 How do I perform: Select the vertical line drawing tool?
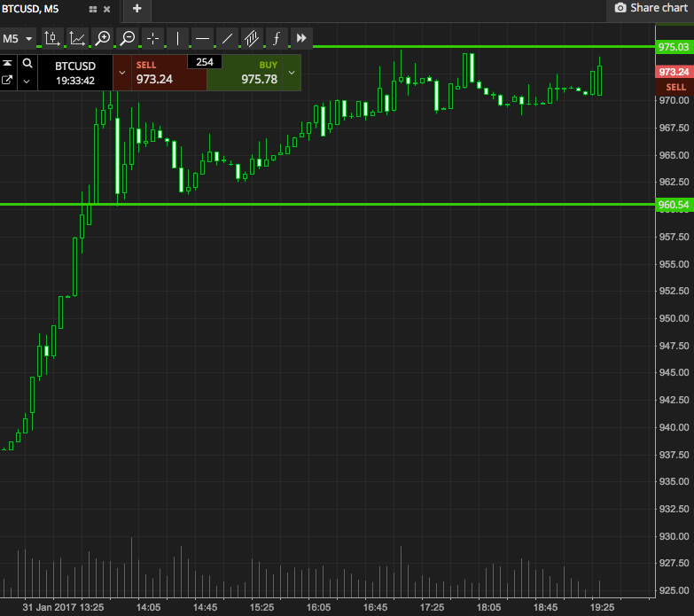tap(177, 38)
